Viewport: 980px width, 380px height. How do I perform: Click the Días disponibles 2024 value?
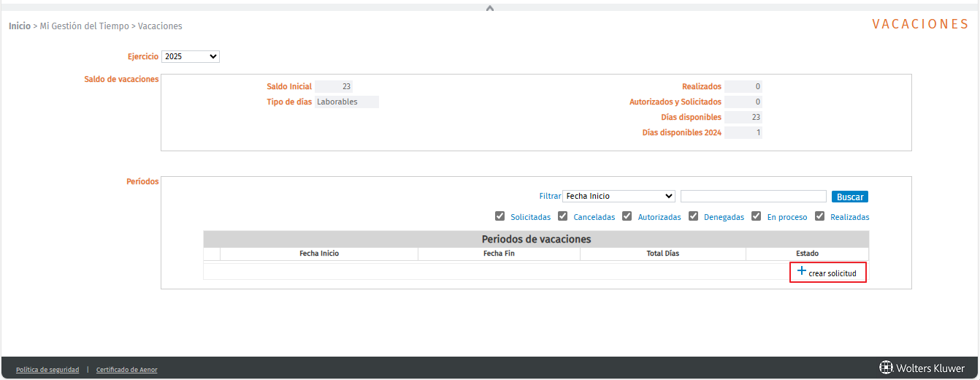tap(743, 132)
